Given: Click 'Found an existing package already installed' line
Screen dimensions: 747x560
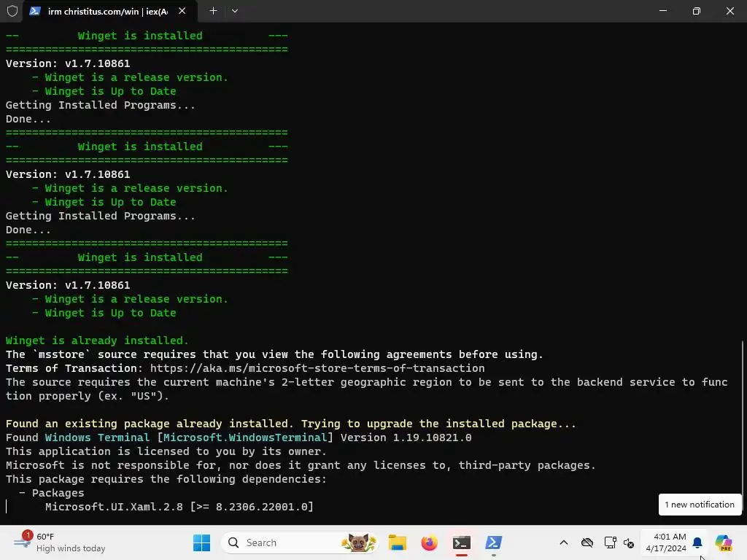Looking at the screenshot, I should coord(291,424).
